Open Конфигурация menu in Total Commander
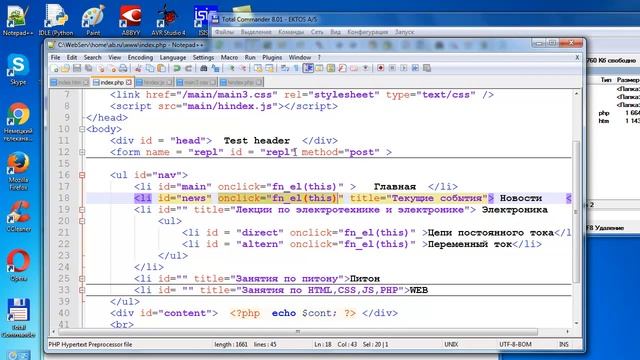This screenshot has height=360, width=640. 368,32
